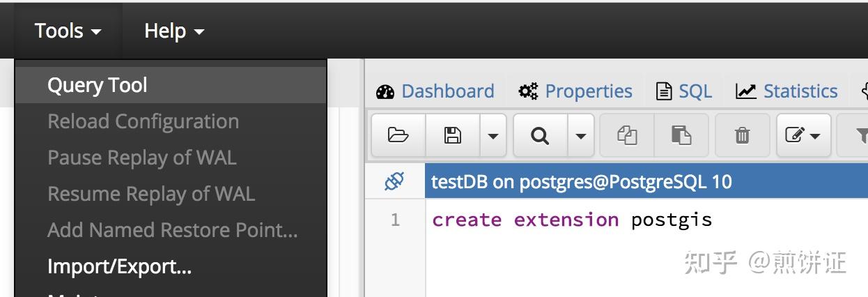Click in the SQL editor text line
Image resolution: width=868 pixels, height=297 pixels.
pyautogui.click(x=571, y=220)
